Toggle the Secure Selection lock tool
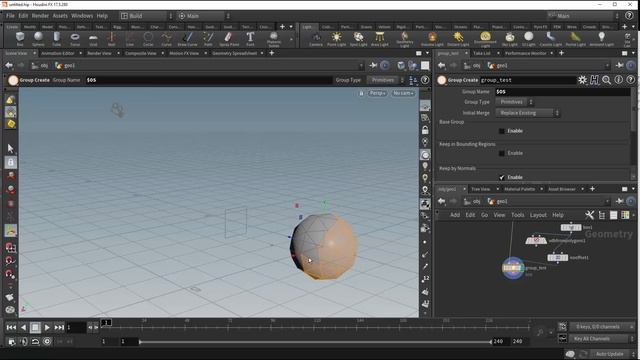 tap(11, 162)
